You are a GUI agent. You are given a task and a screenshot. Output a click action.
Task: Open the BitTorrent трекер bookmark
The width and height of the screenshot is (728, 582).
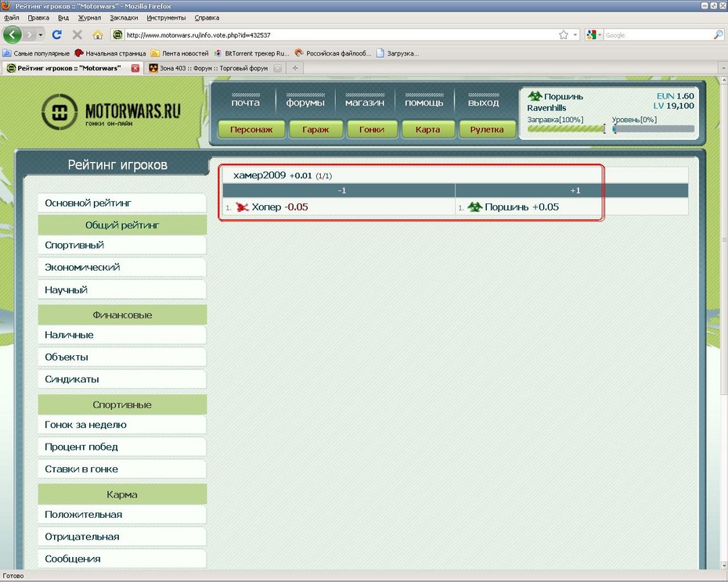click(x=251, y=53)
